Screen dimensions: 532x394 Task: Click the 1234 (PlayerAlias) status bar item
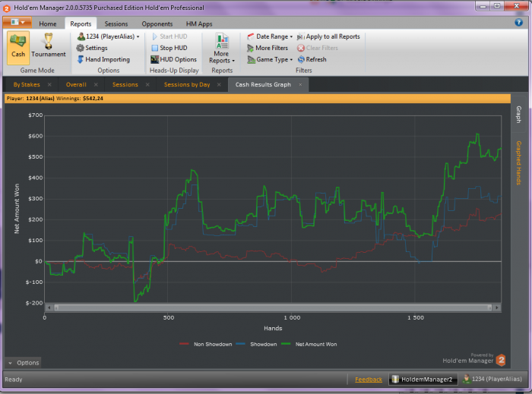492,379
